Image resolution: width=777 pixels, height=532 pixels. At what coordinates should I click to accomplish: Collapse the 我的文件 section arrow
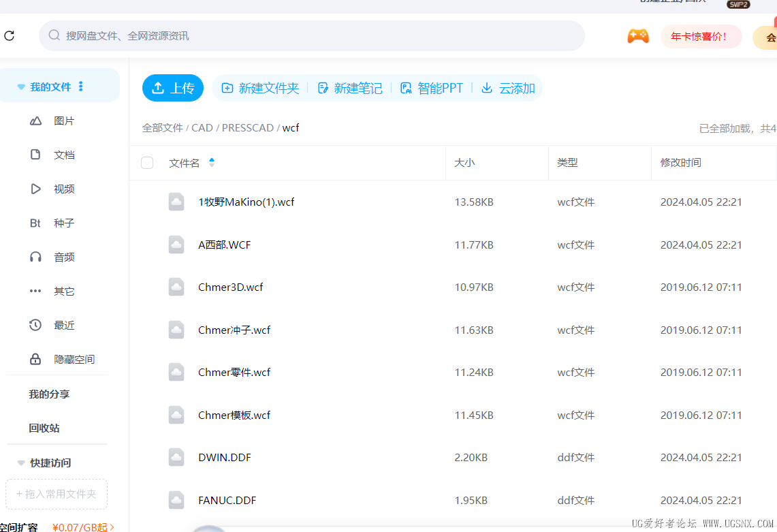tap(21, 87)
